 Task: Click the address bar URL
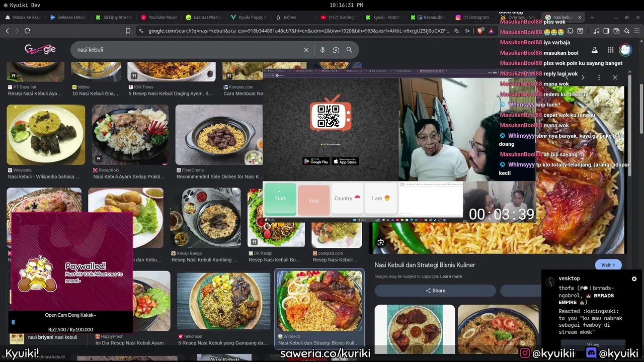pos(298,31)
